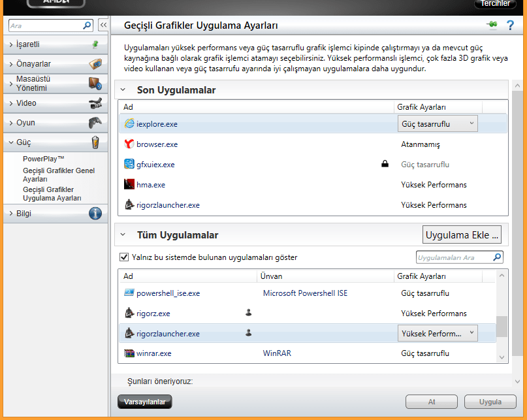Click the Yandex icon for browser.exe
This screenshot has height=420, width=527.
(x=129, y=144)
